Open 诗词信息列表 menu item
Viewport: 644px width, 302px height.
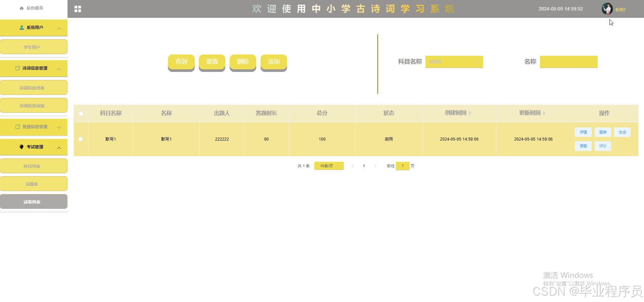point(34,87)
